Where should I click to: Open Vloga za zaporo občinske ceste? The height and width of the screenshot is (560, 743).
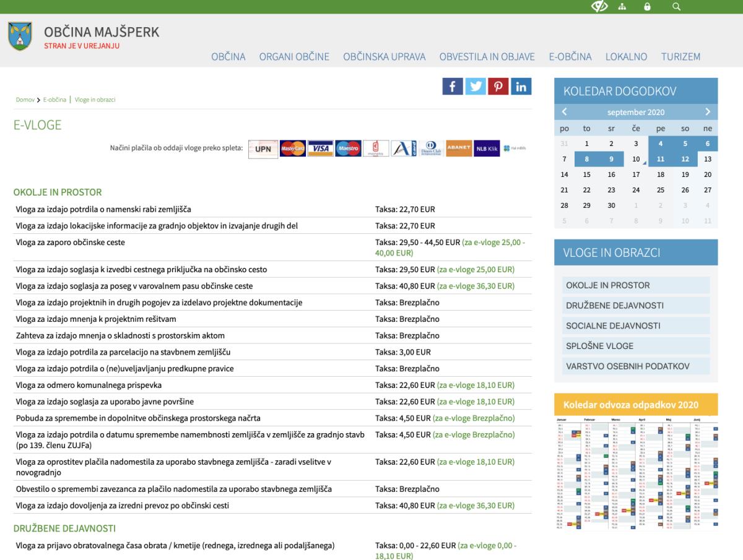(x=70, y=243)
